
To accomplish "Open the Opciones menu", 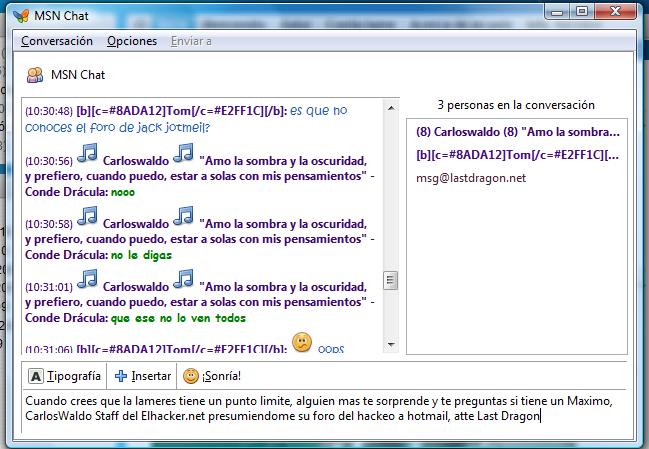I will (132, 41).
